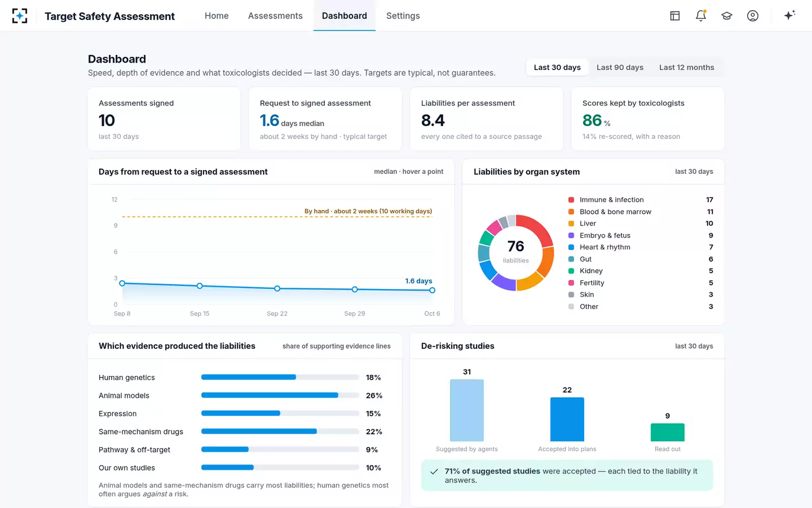812x508 pixels.
Task: Click the Suggested by agents bar
Action: pos(467,410)
